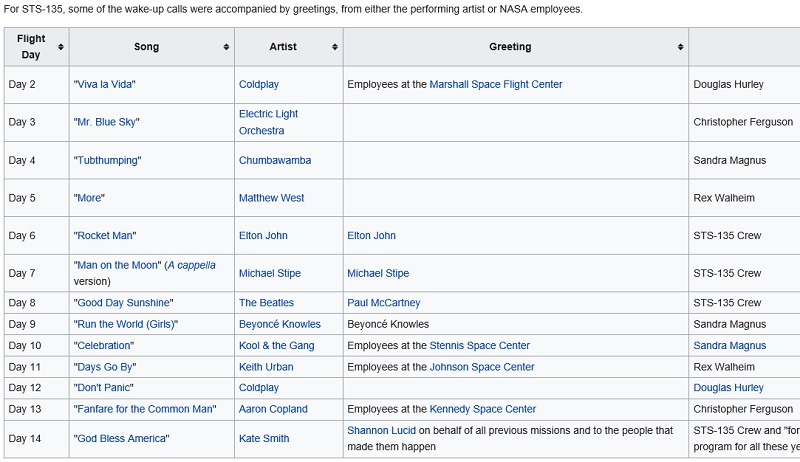Open the Matthew West artist link
Image resolution: width=800 pixels, height=462 pixels.
tap(271, 198)
